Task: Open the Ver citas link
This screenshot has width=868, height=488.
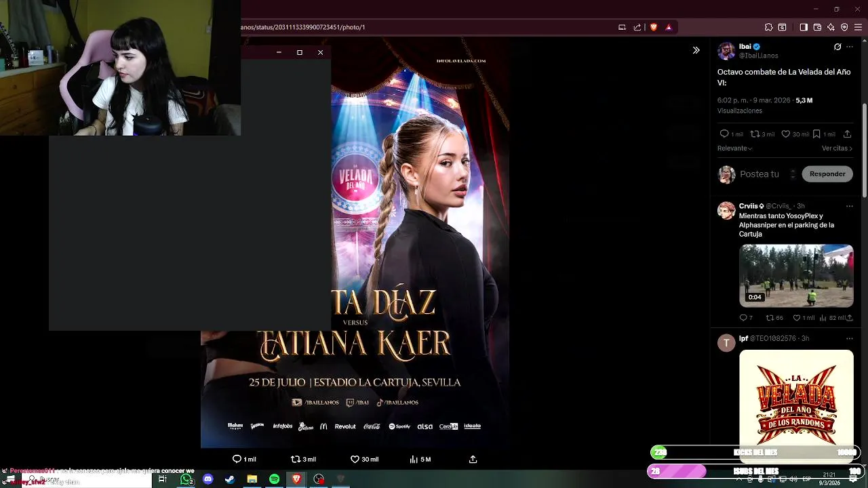Action: [x=837, y=148]
